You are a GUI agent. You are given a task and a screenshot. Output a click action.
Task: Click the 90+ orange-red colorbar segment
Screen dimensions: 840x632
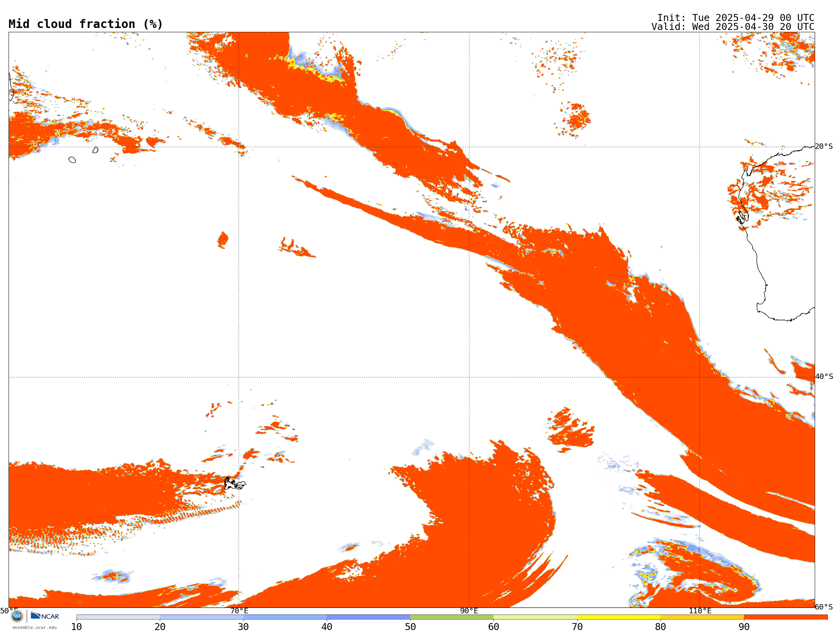(x=786, y=617)
